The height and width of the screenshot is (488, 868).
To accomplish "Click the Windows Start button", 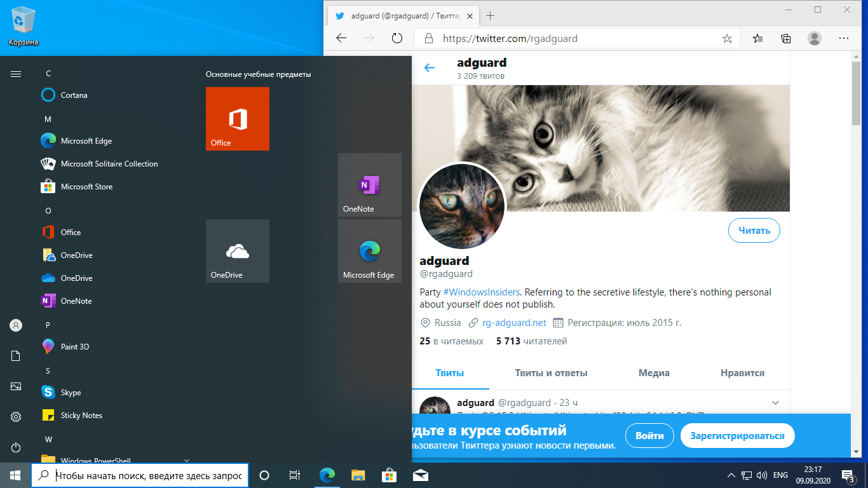I will (15, 475).
